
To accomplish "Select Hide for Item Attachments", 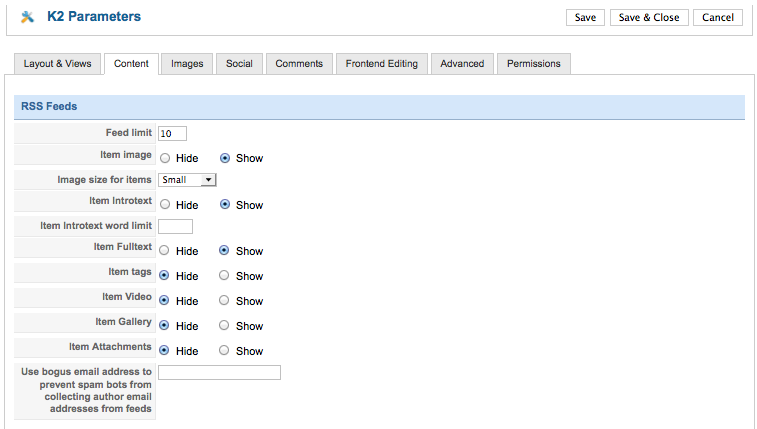I will [164, 350].
